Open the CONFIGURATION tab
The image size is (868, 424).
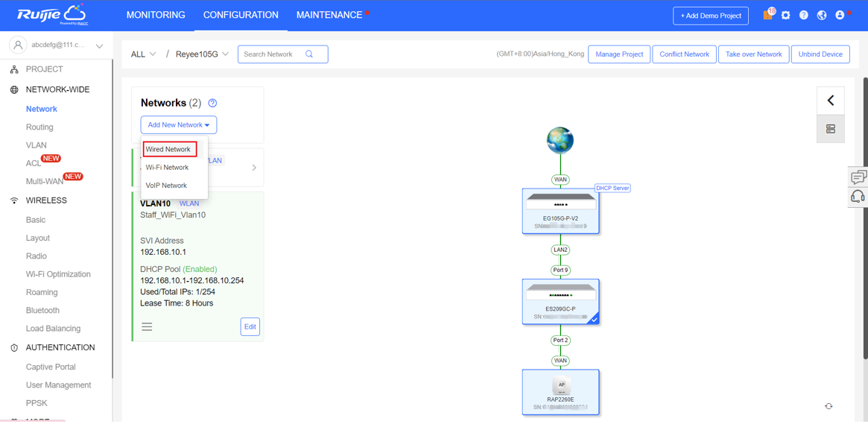pos(241,15)
